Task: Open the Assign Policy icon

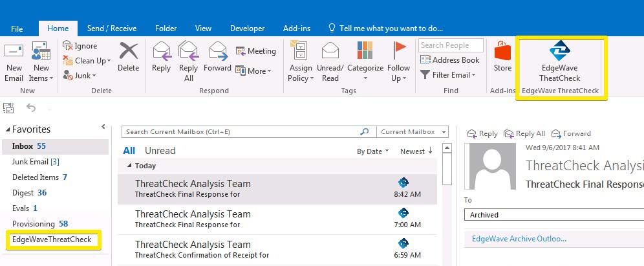Action: coord(300,50)
